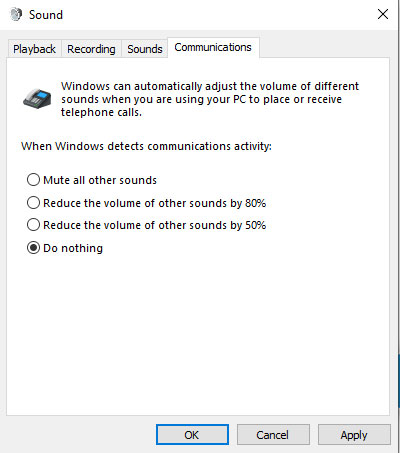Select the Communications tab
400x453 pixels.
[x=213, y=48]
